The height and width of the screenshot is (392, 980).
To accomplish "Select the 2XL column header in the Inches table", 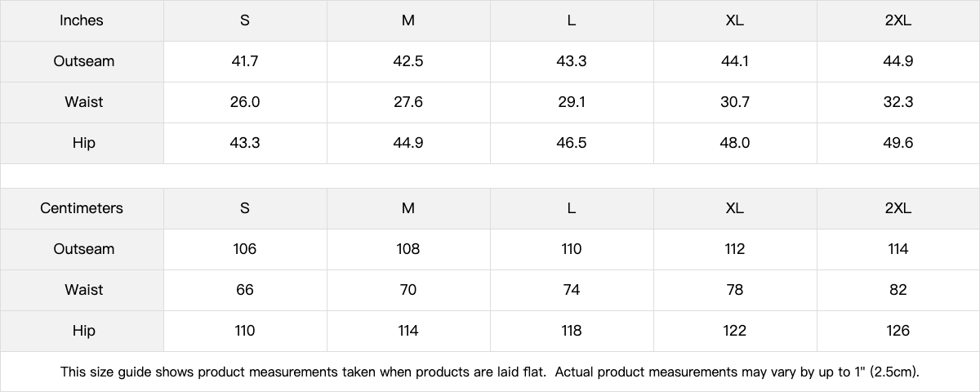I will point(898,20).
